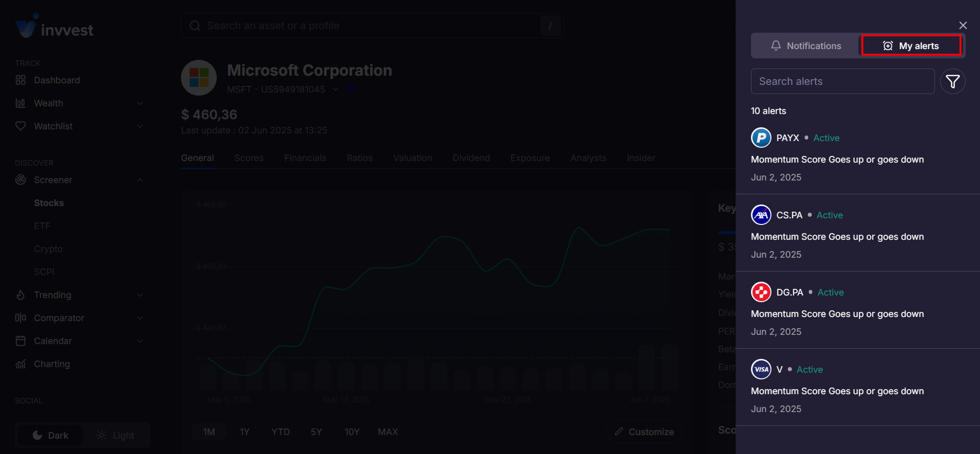Image resolution: width=980 pixels, height=454 pixels.
Task: Click the DG.PA company logo
Action: [761, 292]
